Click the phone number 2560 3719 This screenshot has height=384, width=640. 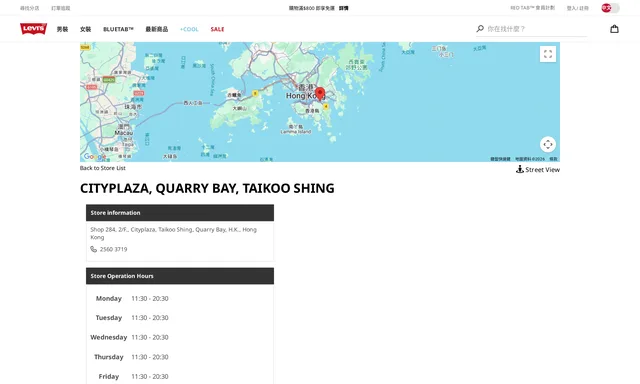pos(113,249)
